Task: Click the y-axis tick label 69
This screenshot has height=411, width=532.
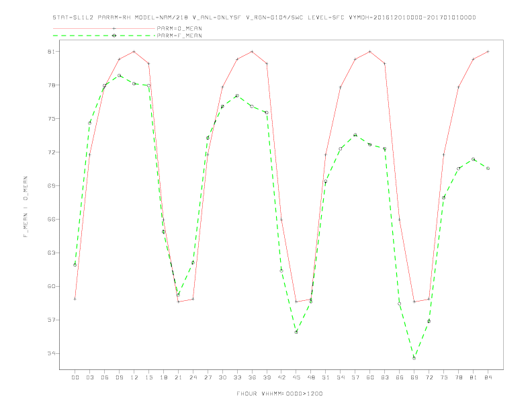Action: pos(51,186)
